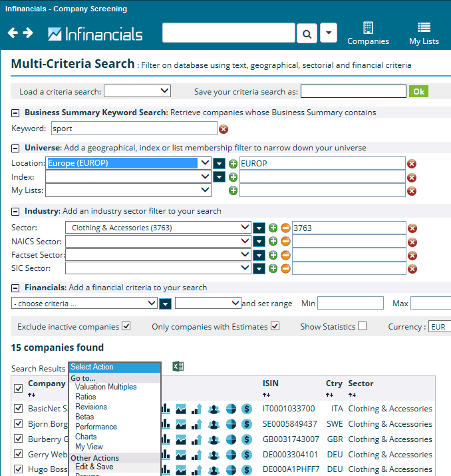Click the magnifier search button
The height and width of the screenshot is (476, 451).
(x=307, y=33)
